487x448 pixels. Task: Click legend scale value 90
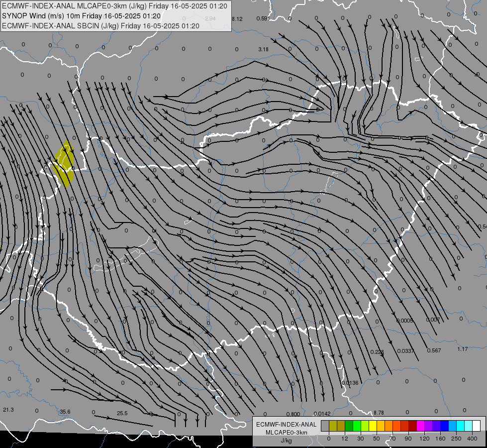point(408,439)
